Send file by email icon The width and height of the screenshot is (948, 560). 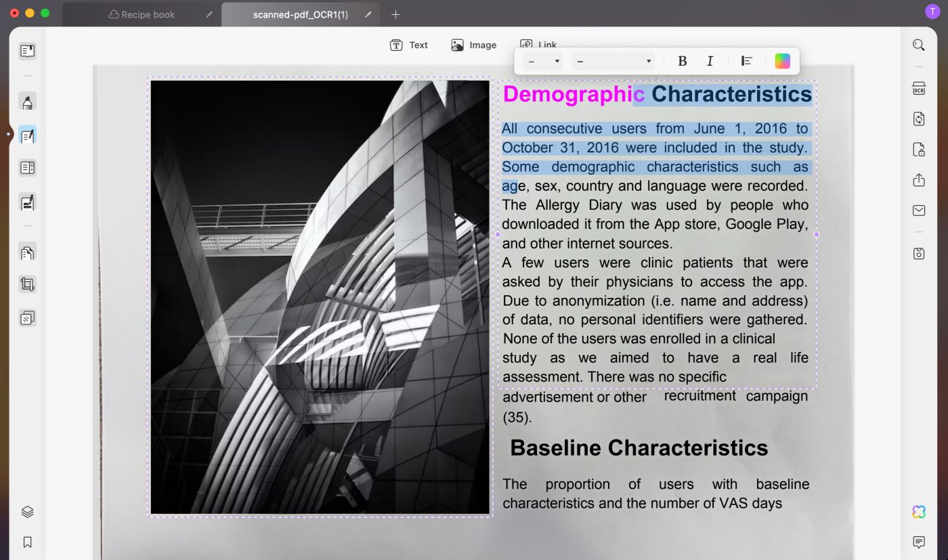(x=918, y=211)
